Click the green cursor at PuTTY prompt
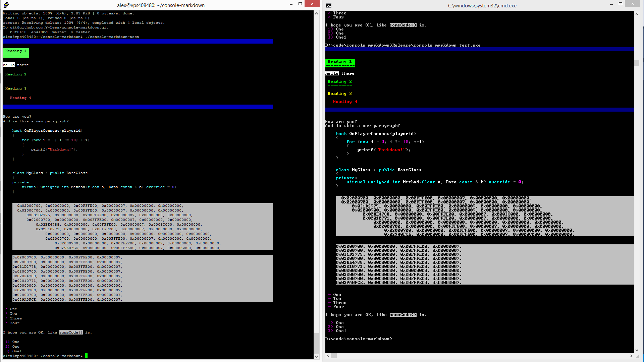 coord(86,356)
